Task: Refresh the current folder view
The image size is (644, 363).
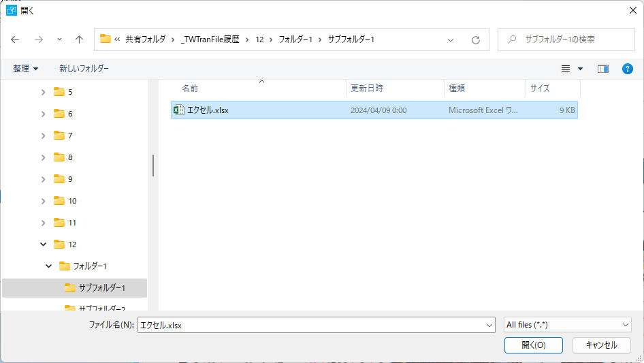Action: (476, 40)
